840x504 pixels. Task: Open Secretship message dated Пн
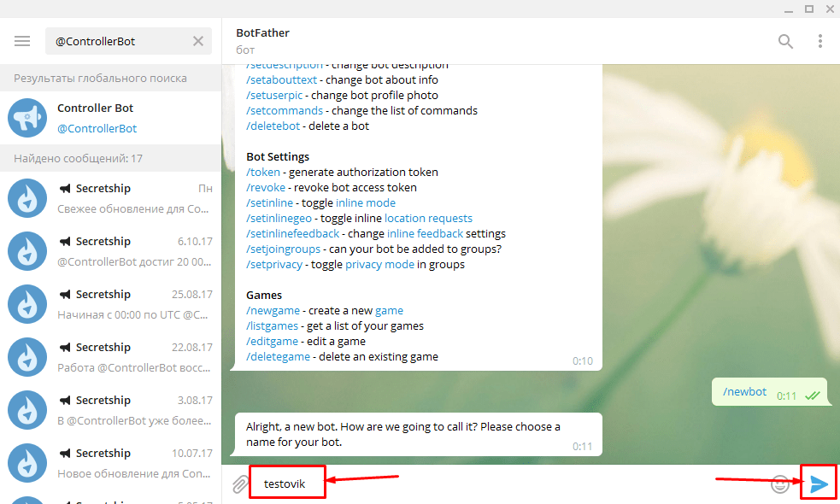coord(110,198)
